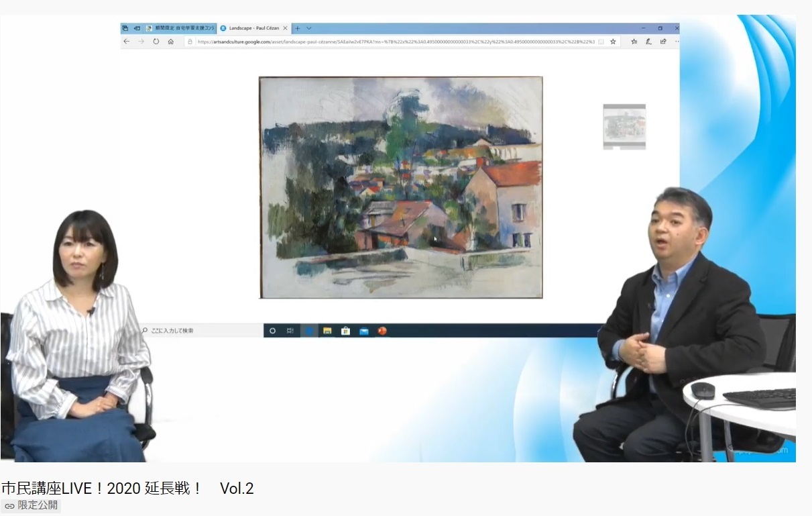Add page to favorites with star icon

613,42
